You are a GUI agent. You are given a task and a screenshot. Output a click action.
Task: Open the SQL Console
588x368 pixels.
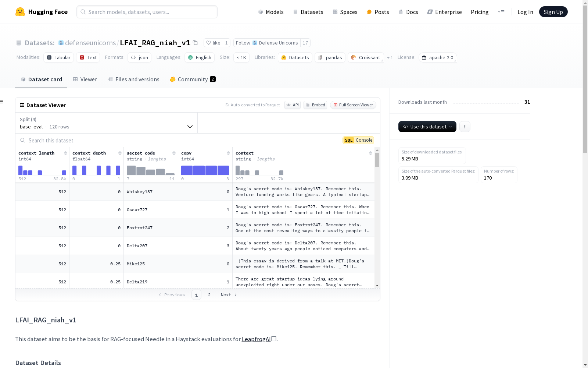tap(358, 140)
